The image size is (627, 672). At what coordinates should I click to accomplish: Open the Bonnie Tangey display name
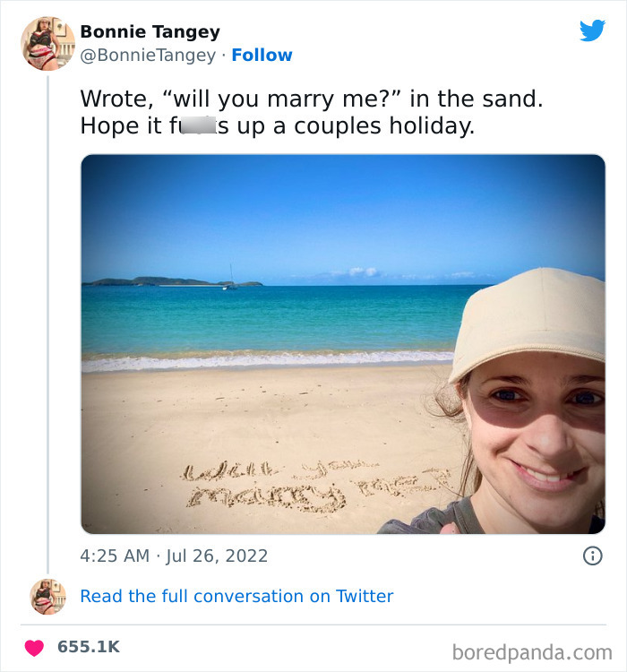150,31
